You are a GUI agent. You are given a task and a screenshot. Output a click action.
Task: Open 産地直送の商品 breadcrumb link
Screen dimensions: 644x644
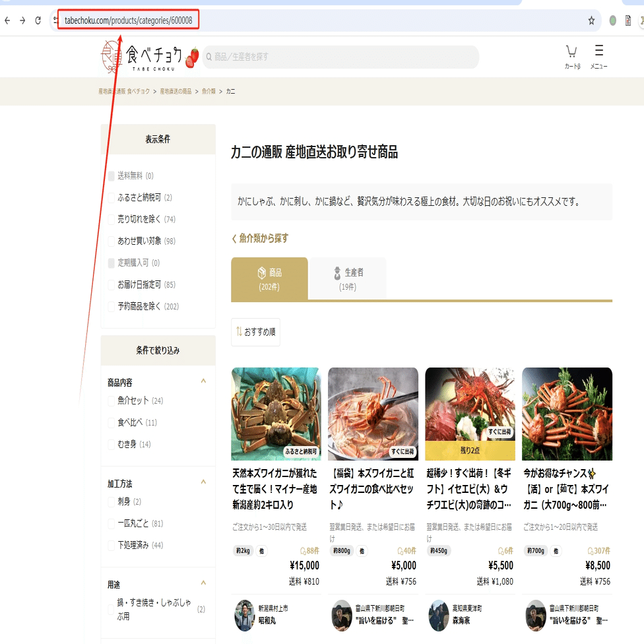[x=176, y=91]
